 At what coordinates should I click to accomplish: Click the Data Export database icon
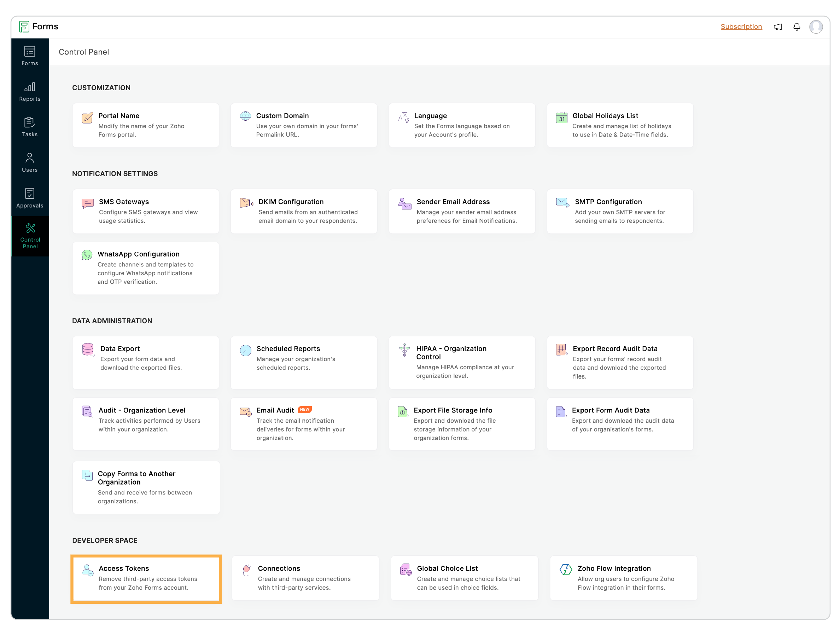[88, 349]
